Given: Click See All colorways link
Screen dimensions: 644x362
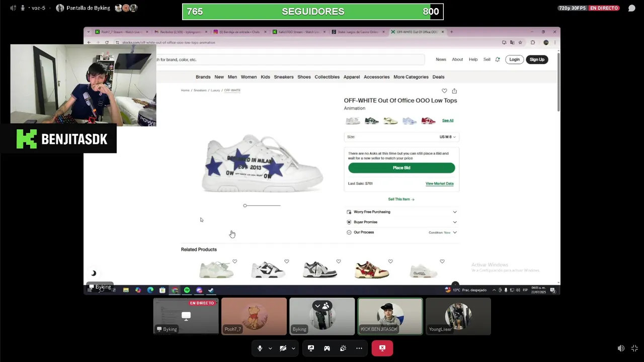Looking at the screenshot, I should [x=448, y=121].
